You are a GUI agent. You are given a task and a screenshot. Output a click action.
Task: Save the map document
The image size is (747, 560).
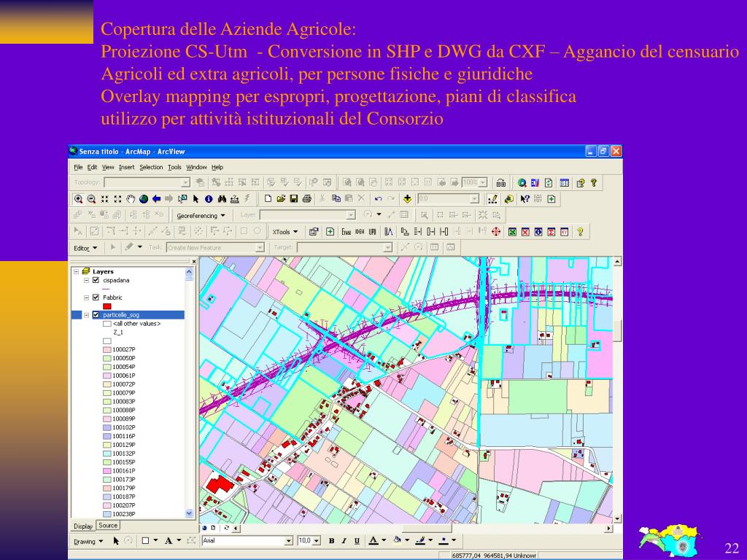293,198
